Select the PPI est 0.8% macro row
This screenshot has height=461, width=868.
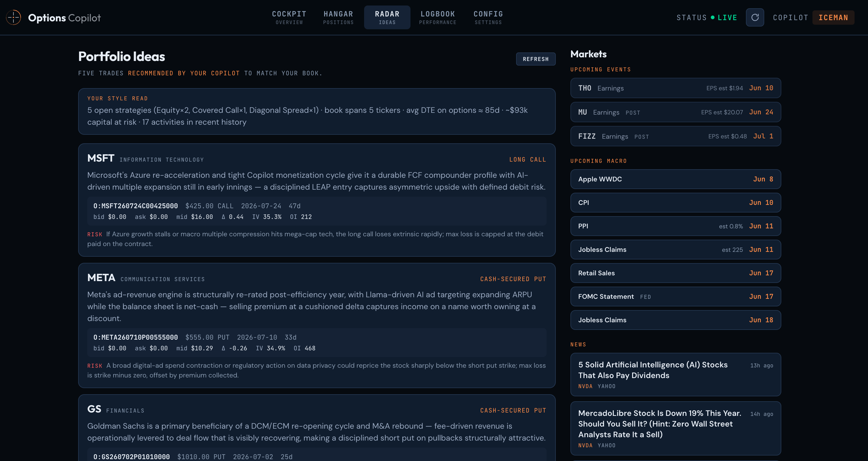pyautogui.click(x=675, y=226)
